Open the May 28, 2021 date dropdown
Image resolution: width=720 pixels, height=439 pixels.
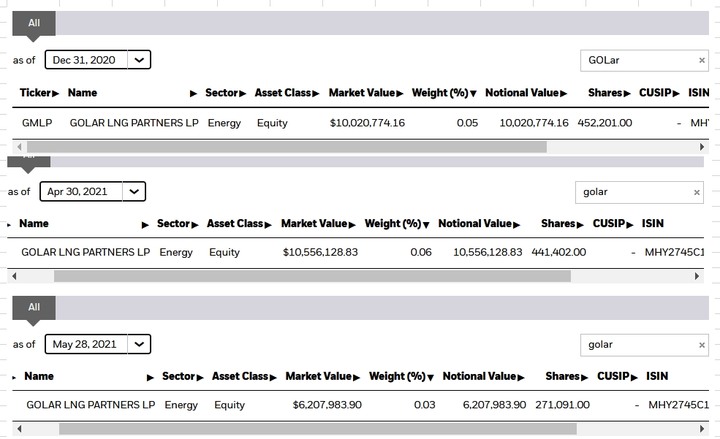pyautogui.click(x=98, y=344)
